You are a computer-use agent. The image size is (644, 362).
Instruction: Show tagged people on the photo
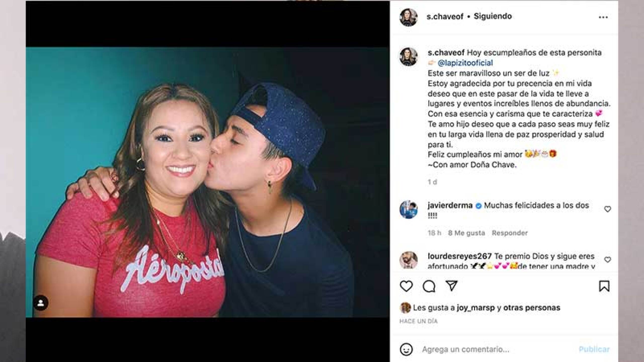(x=41, y=303)
